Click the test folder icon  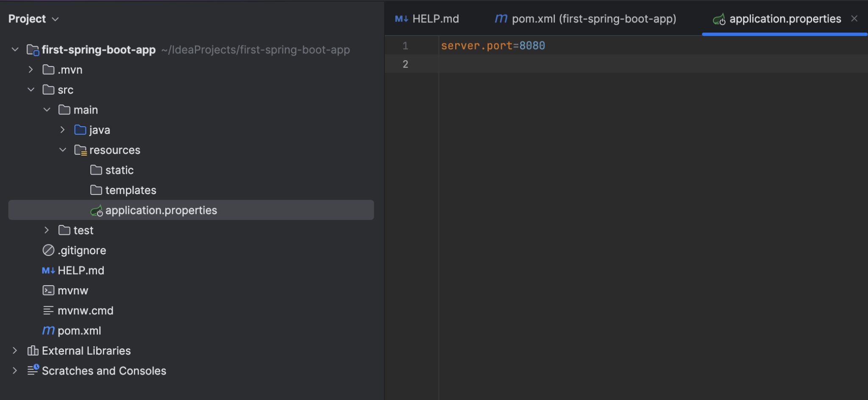64,230
